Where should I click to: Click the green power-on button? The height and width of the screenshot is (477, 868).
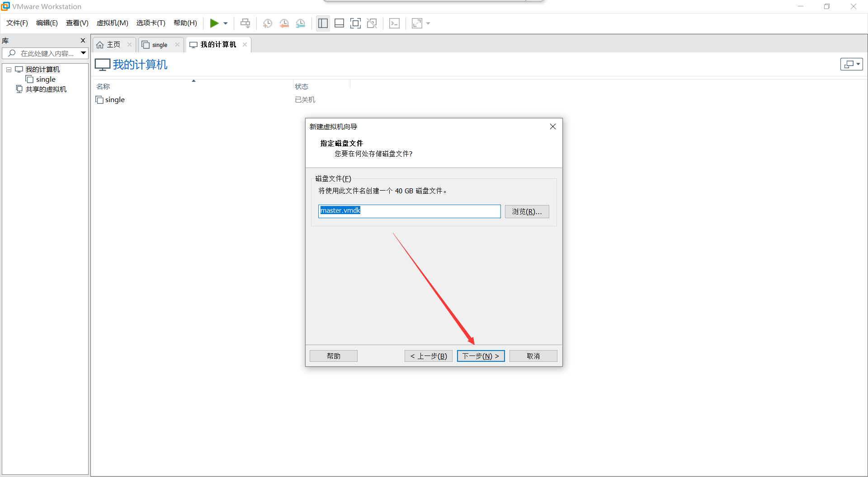tap(216, 23)
